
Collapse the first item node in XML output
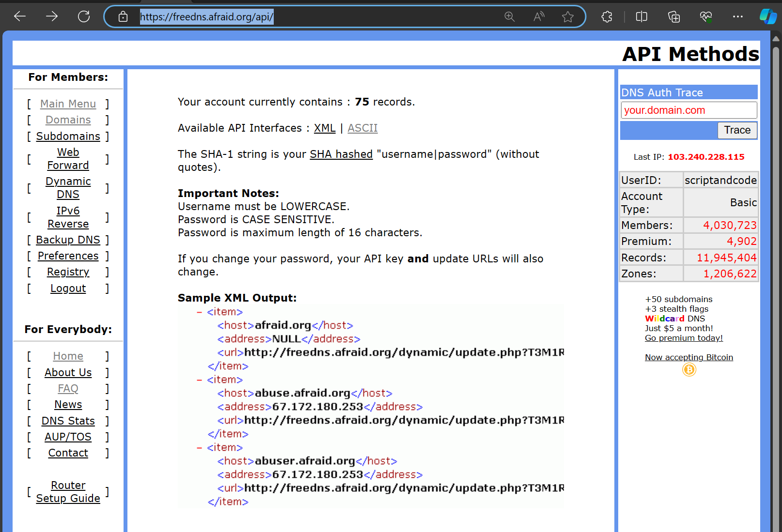click(199, 312)
